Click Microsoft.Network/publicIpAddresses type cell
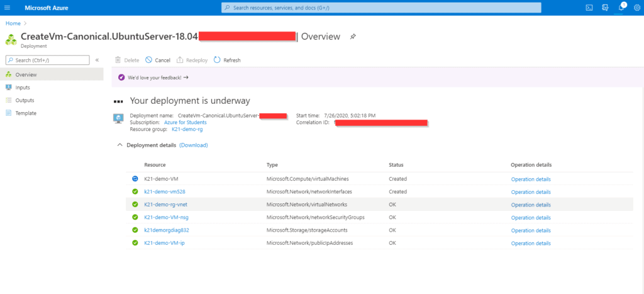Image resolution: width=644 pixels, height=294 pixels. coord(309,242)
